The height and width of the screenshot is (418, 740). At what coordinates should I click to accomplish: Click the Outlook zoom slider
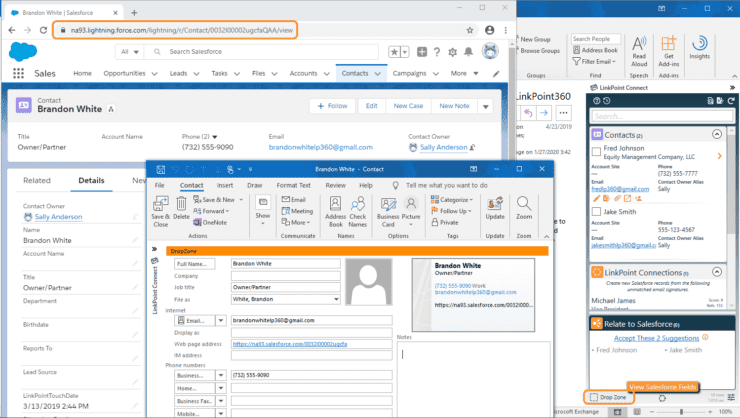click(x=681, y=412)
